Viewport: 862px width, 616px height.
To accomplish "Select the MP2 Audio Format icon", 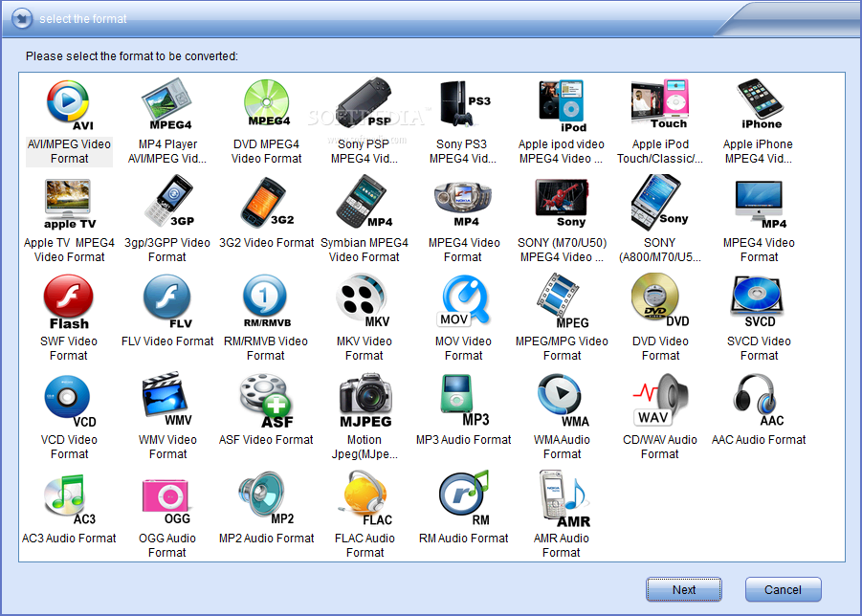I will click(266, 498).
